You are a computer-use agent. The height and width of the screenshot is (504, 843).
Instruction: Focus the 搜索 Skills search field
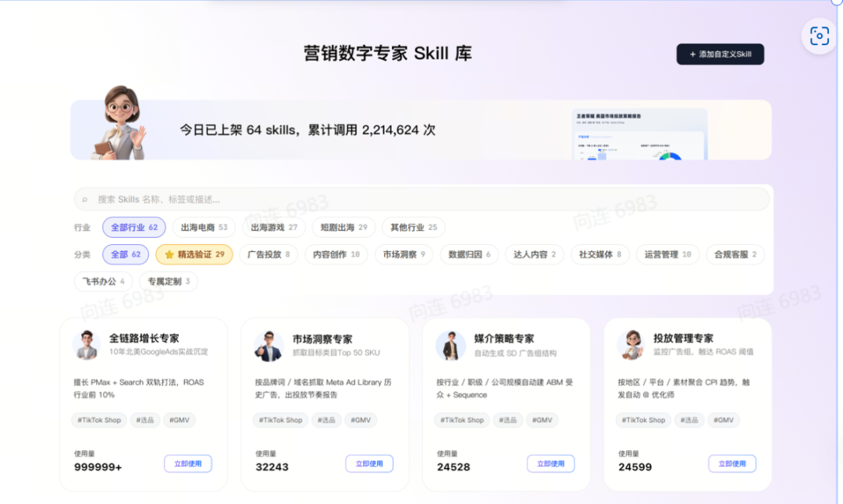pyautogui.click(x=421, y=200)
